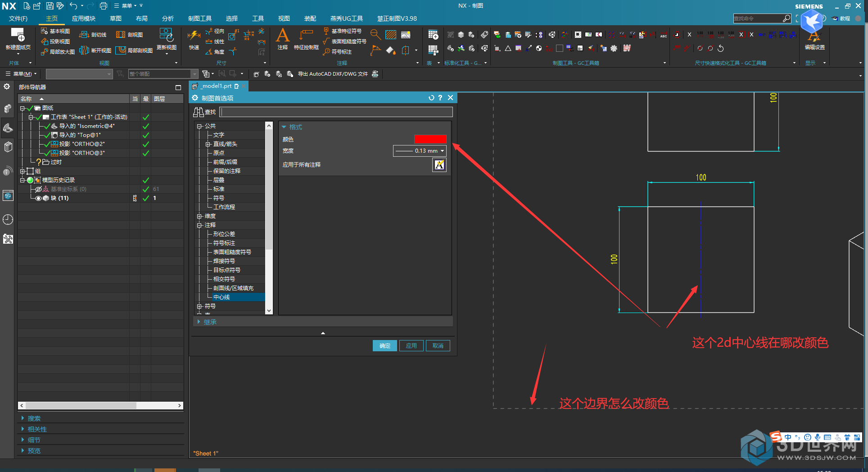Select the Balloon symbol (符号标注) tool
Viewport: 868px width, 472px height.
tap(337, 52)
